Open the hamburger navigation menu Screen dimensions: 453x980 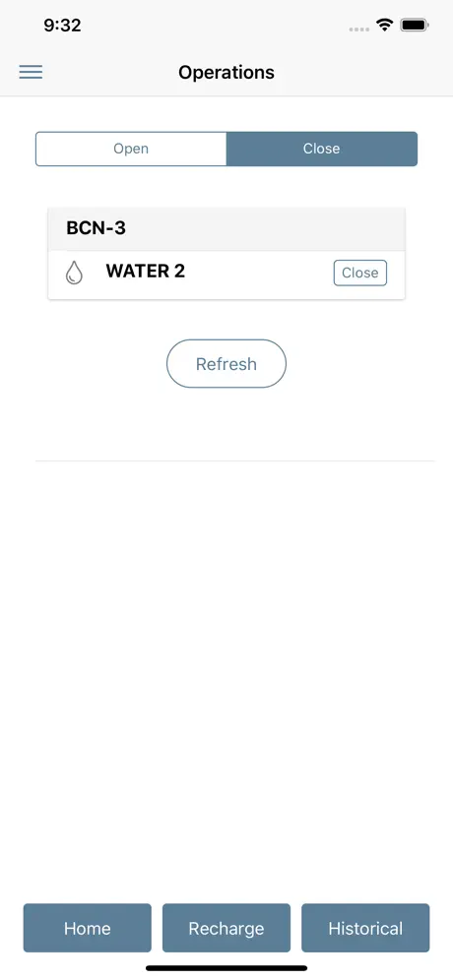coord(31,72)
